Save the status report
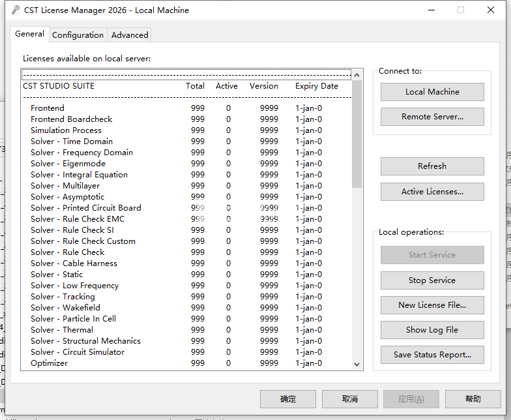This screenshot has height=420, width=511. tap(432, 355)
